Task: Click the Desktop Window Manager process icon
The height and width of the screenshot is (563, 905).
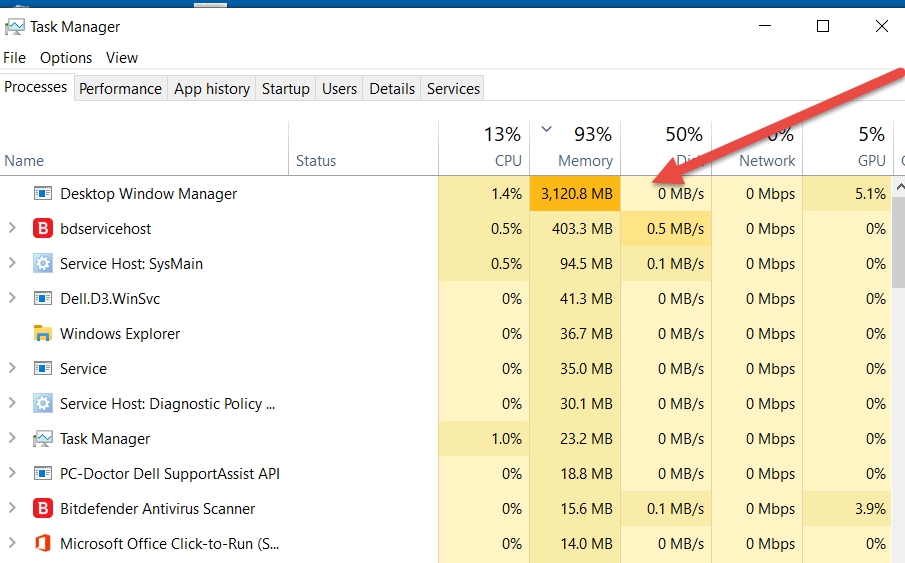Action: 43,193
